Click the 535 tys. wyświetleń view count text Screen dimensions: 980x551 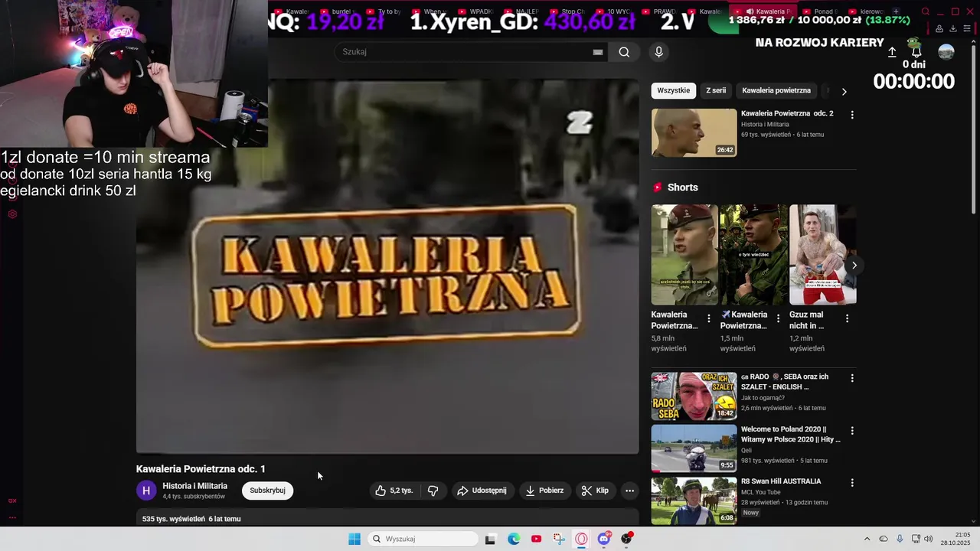coord(173,519)
